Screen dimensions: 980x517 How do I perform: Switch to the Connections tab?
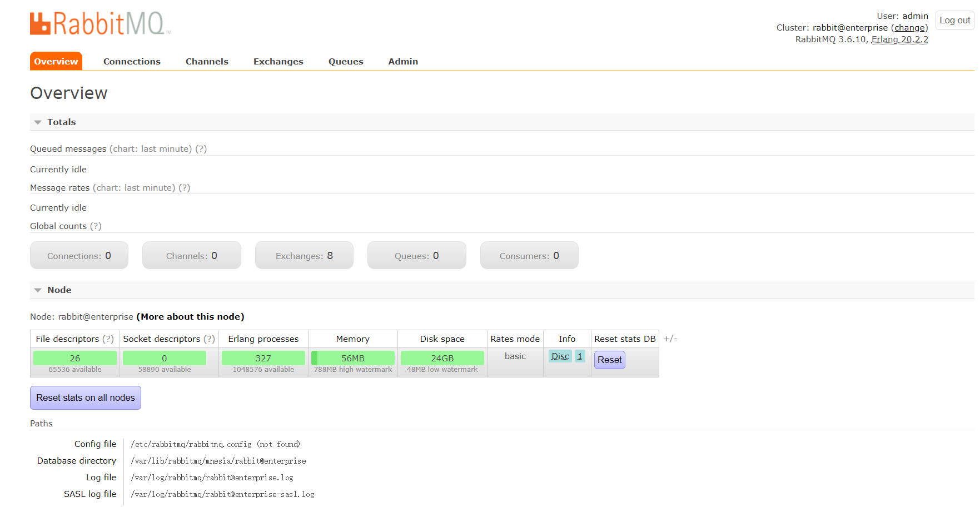tap(132, 61)
